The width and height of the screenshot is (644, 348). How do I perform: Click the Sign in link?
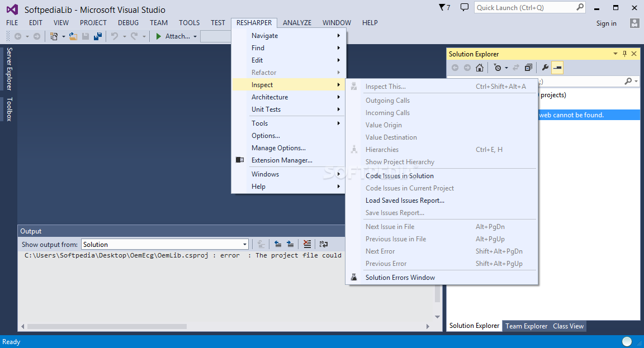(x=606, y=23)
